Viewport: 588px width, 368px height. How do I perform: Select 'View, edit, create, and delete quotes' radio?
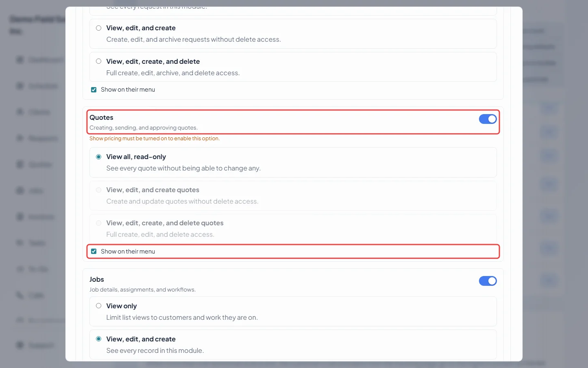[x=98, y=223]
